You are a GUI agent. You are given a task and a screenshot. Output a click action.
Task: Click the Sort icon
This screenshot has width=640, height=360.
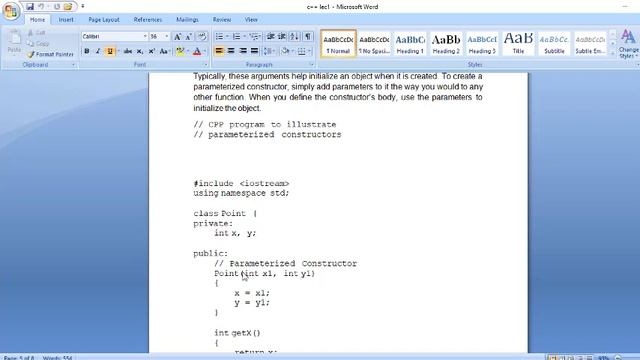(x=294, y=37)
